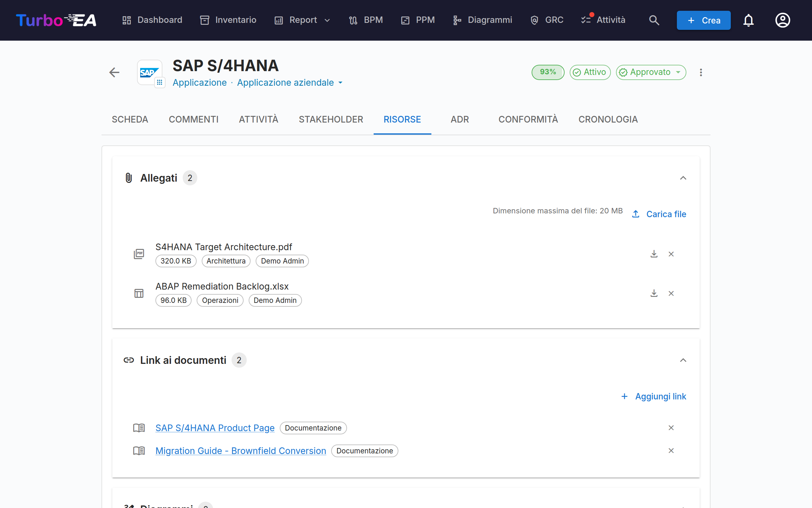Open the Applicazione aziendale subtype dropdown

click(x=290, y=83)
